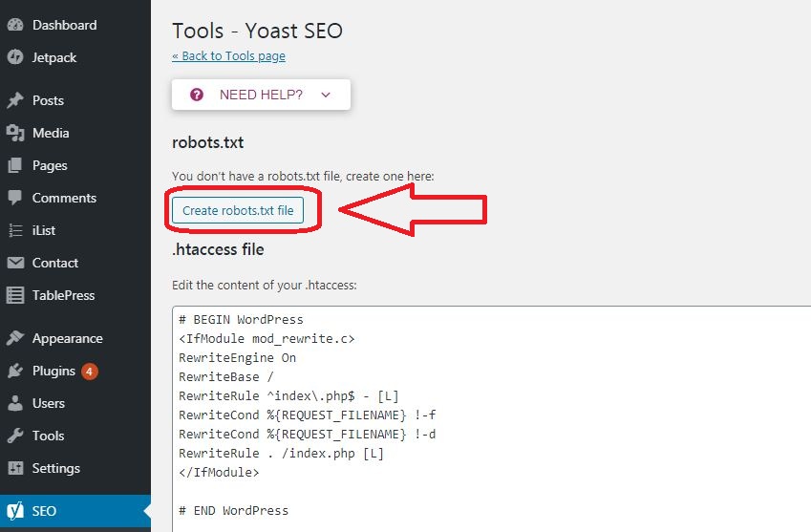Click the Comments speech bubble icon
The image size is (811, 532).
pyautogui.click(x=15, y=198)
